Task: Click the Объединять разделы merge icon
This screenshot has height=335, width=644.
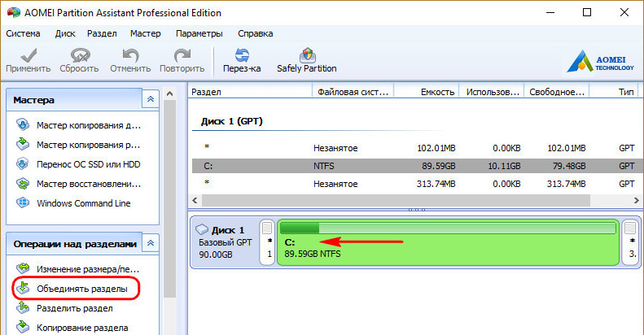Action: [23, 288]
